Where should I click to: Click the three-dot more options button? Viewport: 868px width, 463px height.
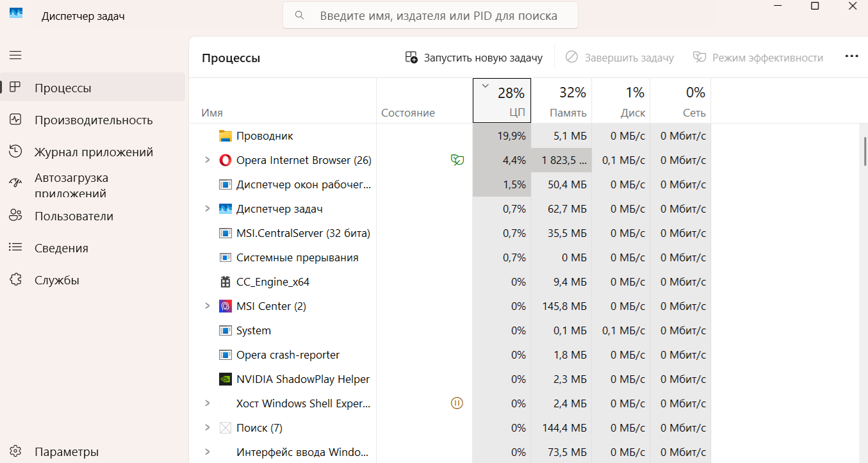point(851,57)
